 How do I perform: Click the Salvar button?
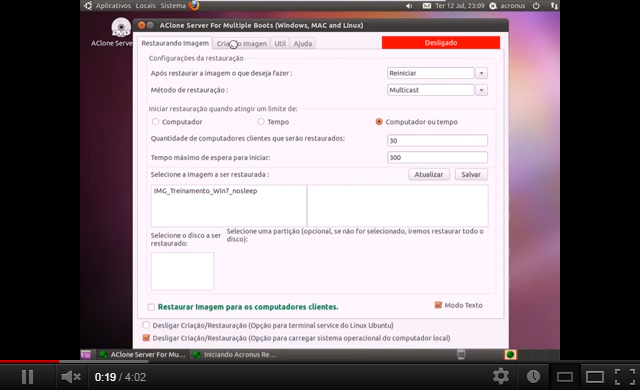tap(471, 174)
